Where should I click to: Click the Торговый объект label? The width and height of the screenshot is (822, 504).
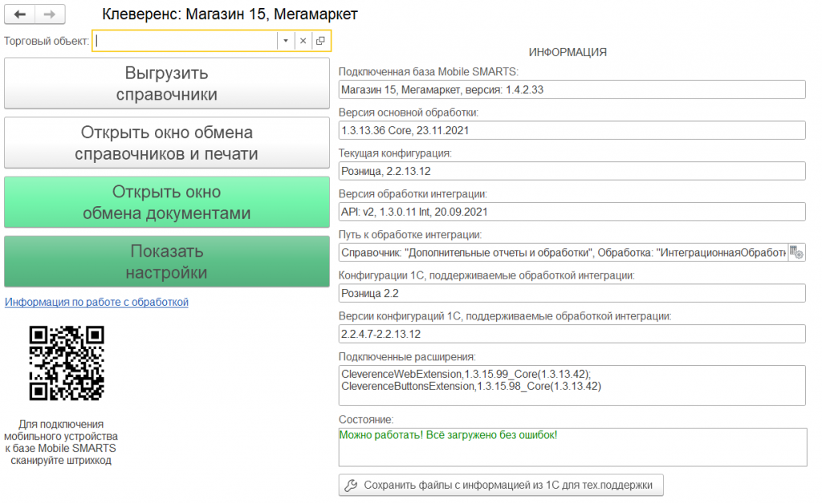(46, 41)
